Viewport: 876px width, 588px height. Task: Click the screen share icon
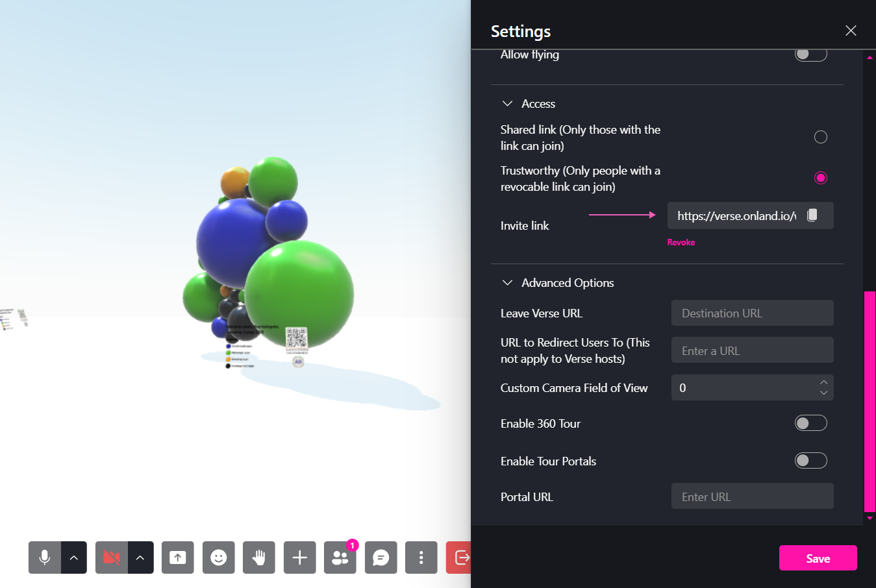(177, 557)
